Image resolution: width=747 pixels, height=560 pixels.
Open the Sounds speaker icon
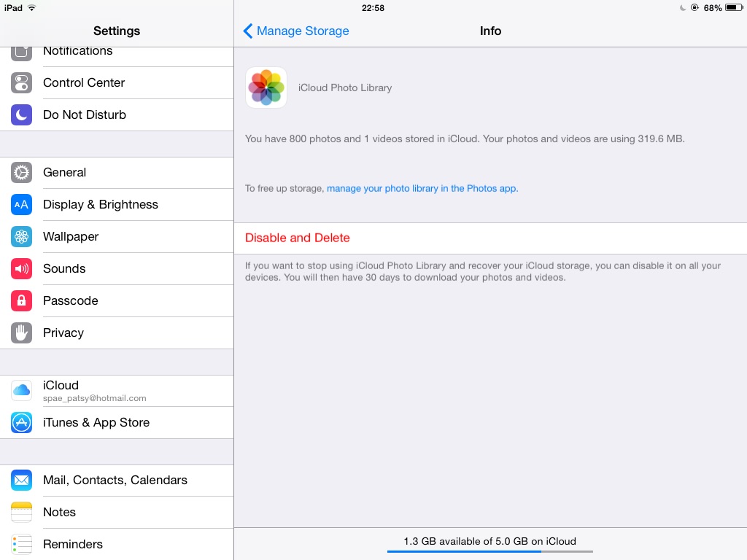21,268
